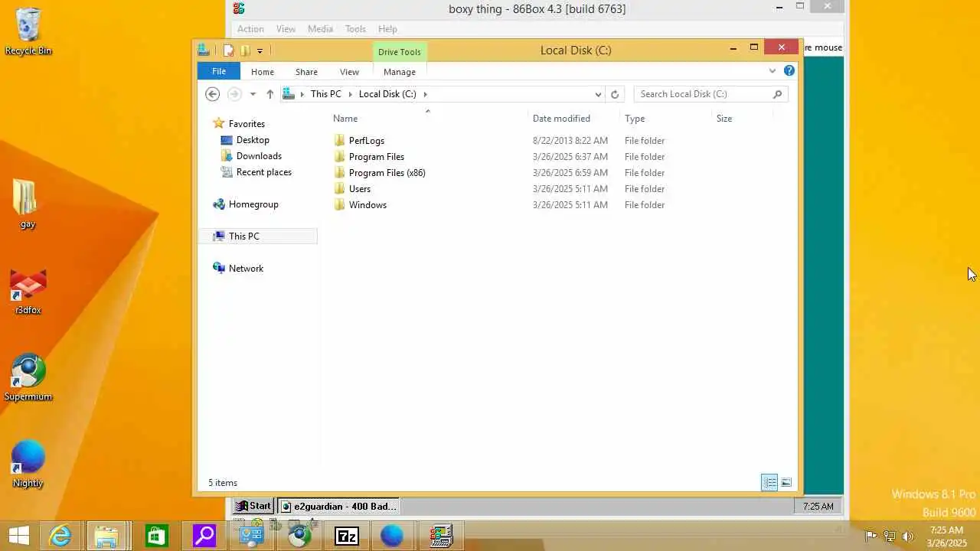
Task: Refresh the Local Disk (C:) view
Action: [x=614, y=94]
